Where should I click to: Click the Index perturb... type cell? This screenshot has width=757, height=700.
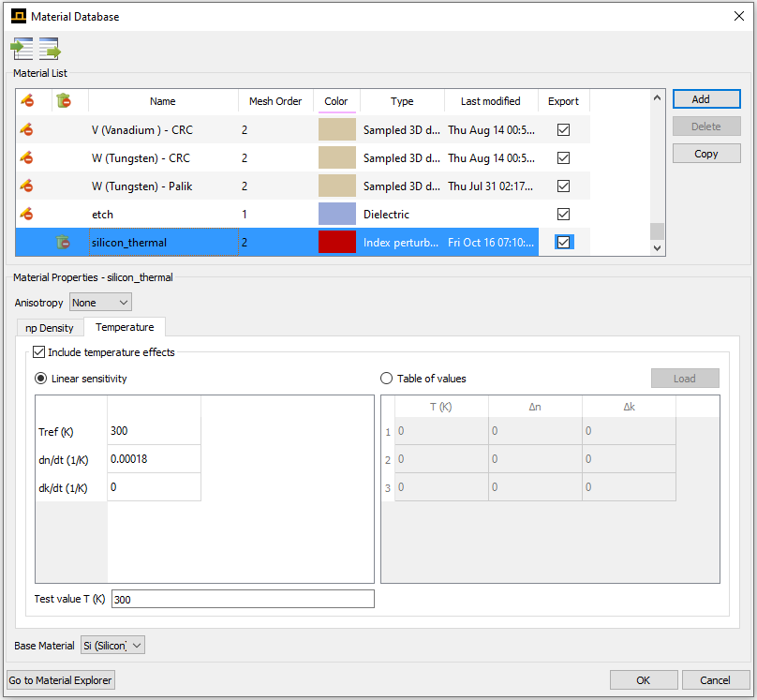402,242
